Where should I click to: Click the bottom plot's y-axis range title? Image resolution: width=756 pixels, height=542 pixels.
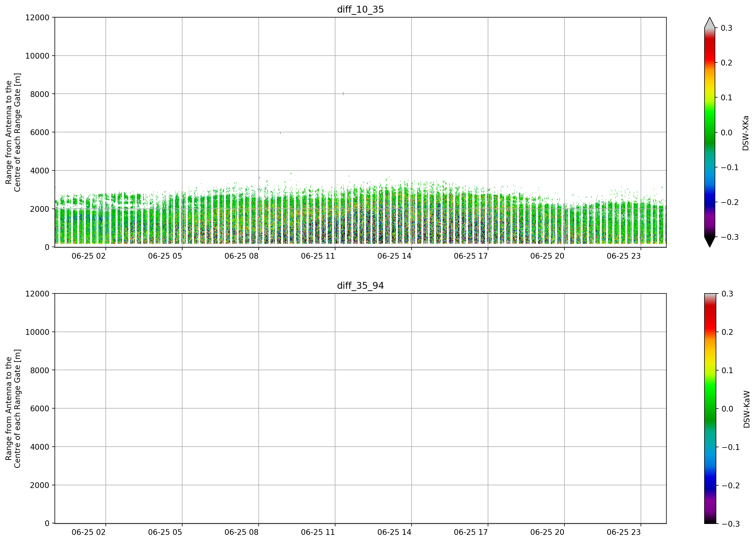pyautogui.click(x=13, y=409)
